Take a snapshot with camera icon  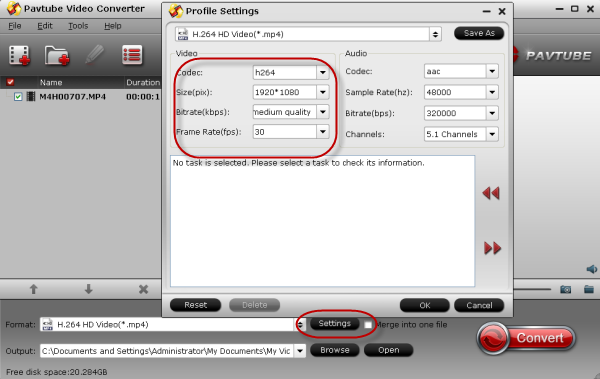(x=566, y=289)
